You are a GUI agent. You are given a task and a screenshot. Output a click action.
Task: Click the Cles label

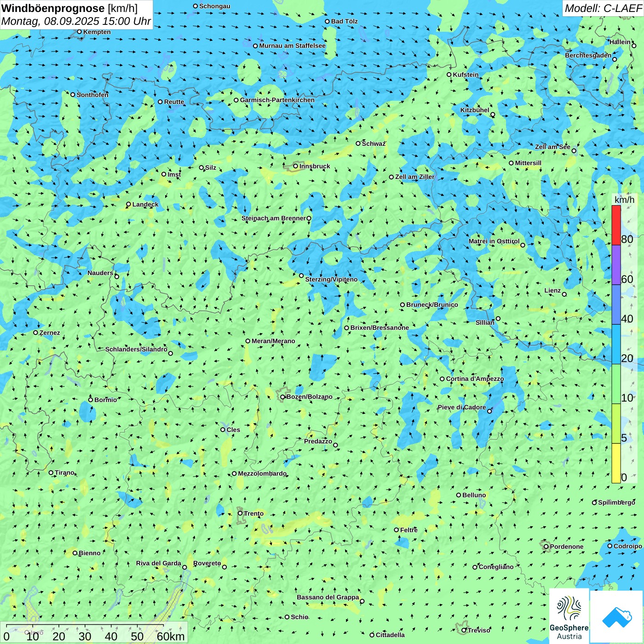pos(233,430)
